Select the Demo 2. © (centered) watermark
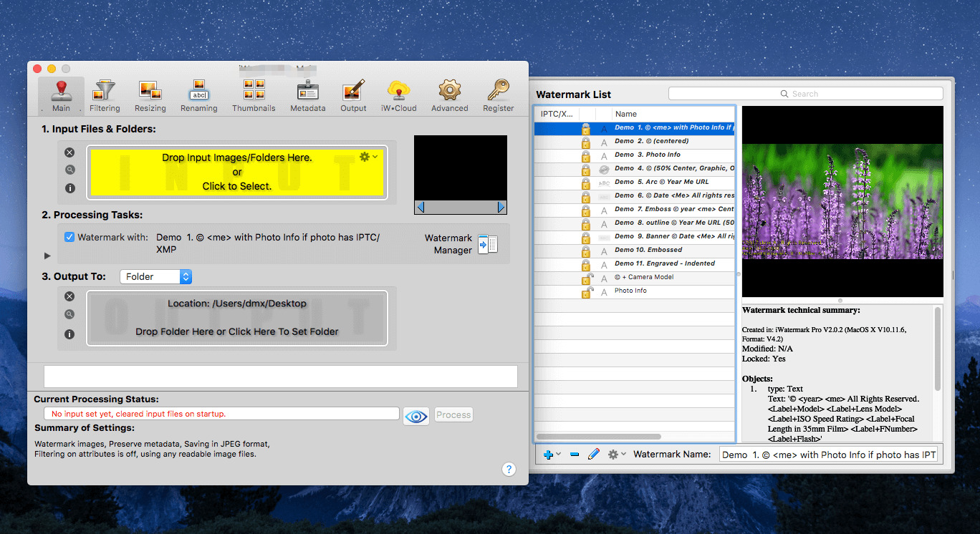The image size is (980, 534). 634,142
